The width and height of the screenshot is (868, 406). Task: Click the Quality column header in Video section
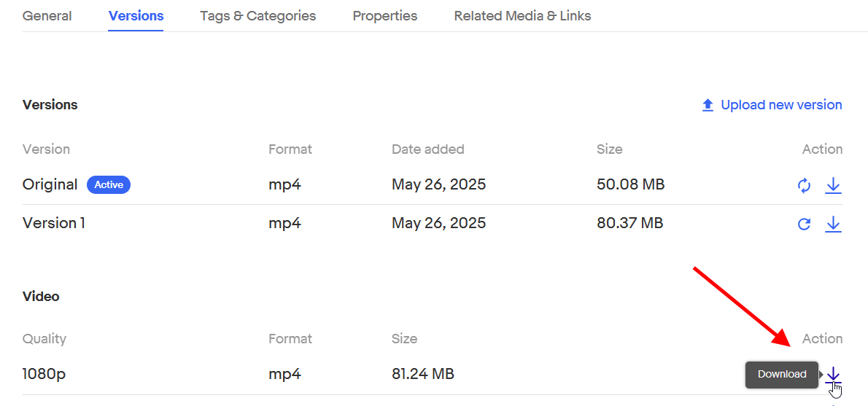click(44, 338)
